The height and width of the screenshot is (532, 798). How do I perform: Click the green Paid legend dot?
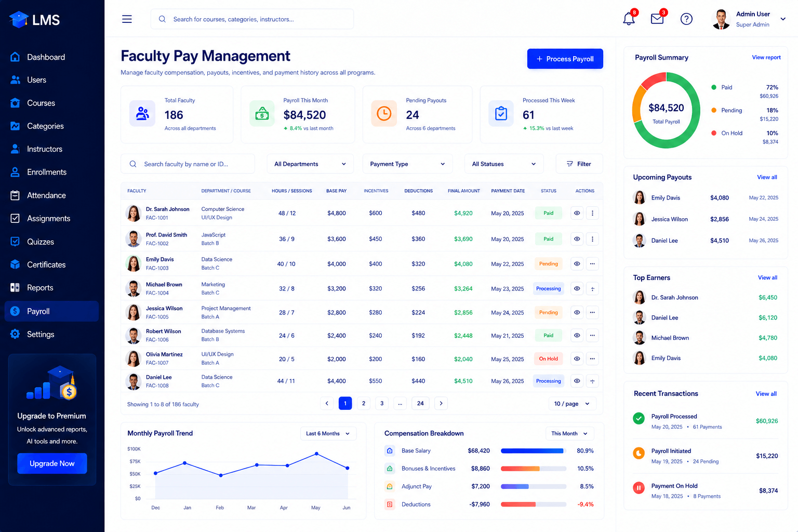[714, 87]
